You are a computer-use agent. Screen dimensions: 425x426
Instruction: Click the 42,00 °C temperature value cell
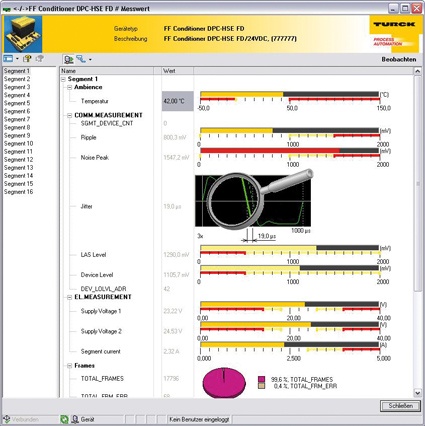point(178,101)
